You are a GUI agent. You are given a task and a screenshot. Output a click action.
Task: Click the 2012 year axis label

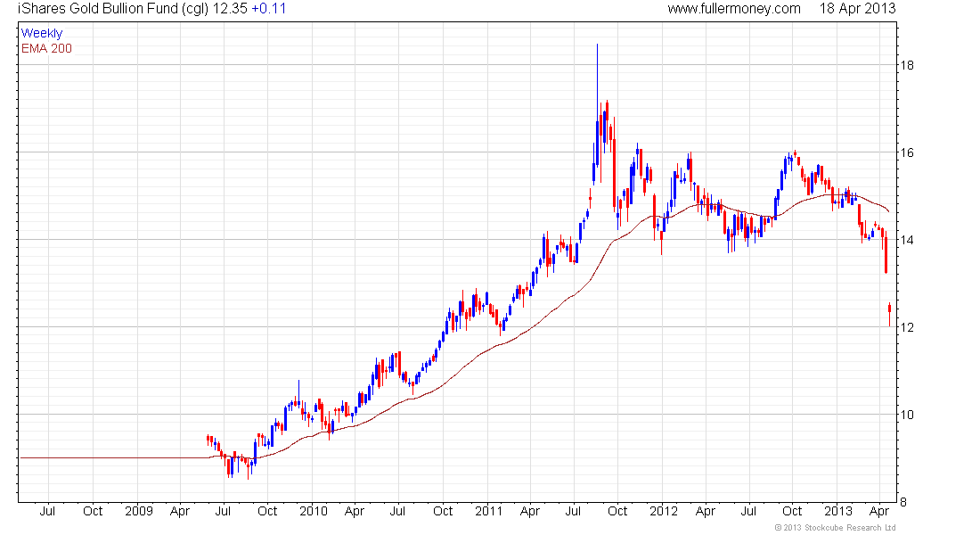664,511
